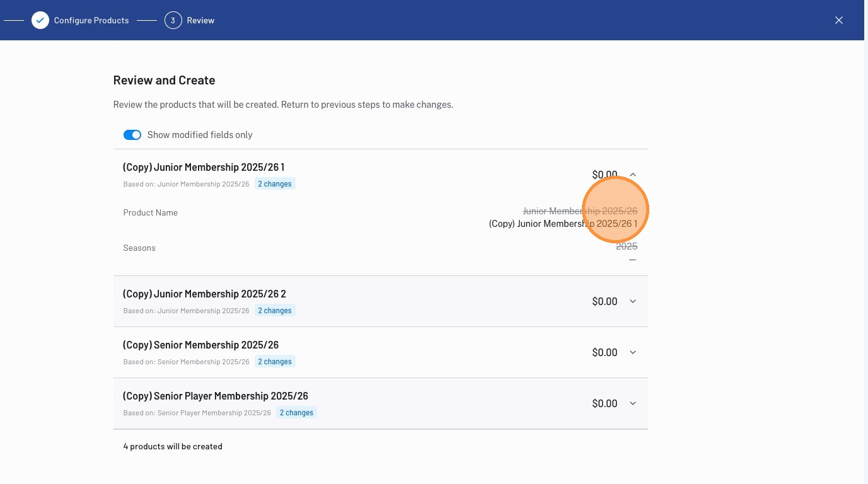
Task: Select the (Copy) Senior Player Membership 2025/26 title
Action: click(x=216, y=396)
